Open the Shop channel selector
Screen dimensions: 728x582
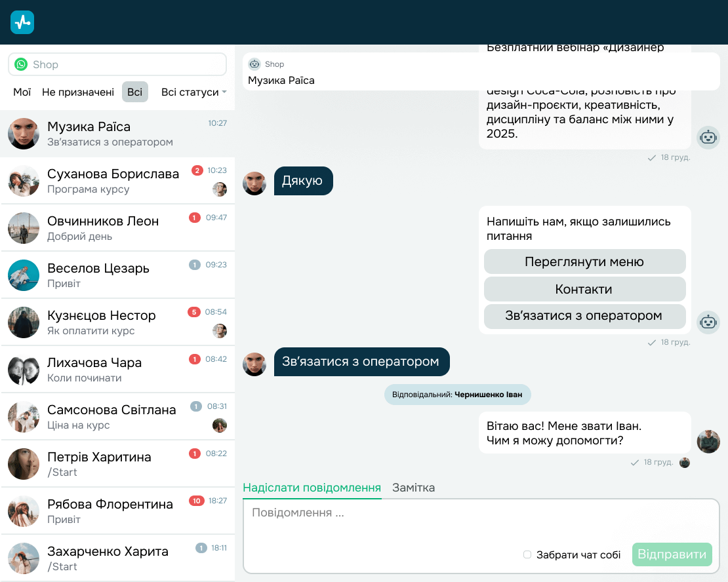117,64
